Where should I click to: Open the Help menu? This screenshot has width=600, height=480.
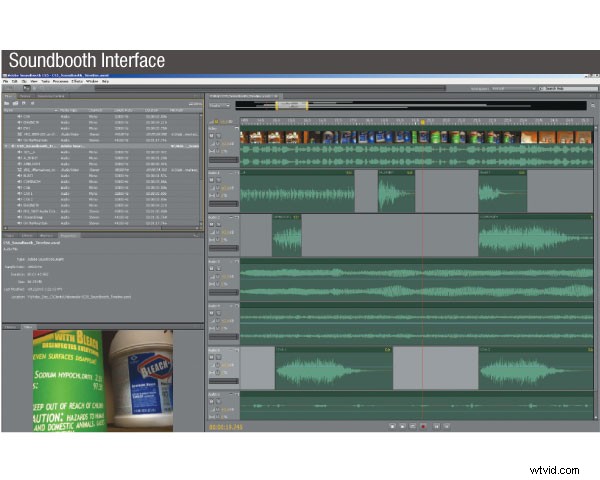click(106, 81)
